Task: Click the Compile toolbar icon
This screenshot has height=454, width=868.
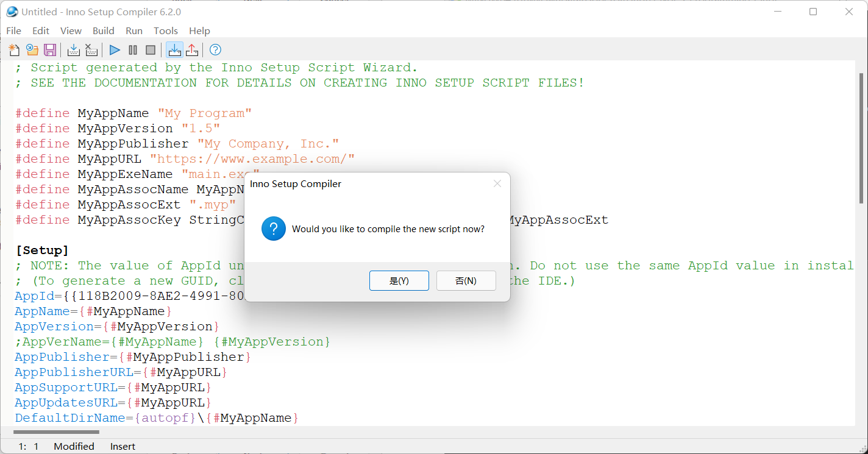Action: point(73,50)
